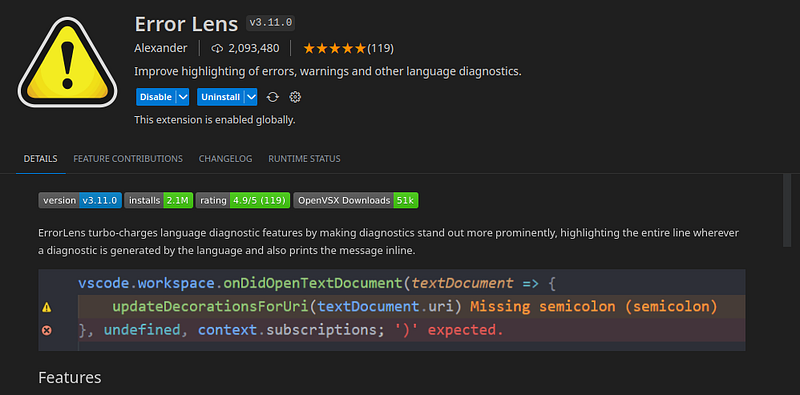Click the download cloud icon beside 2,093,480
800x395 pixels.
click(217, 48)
